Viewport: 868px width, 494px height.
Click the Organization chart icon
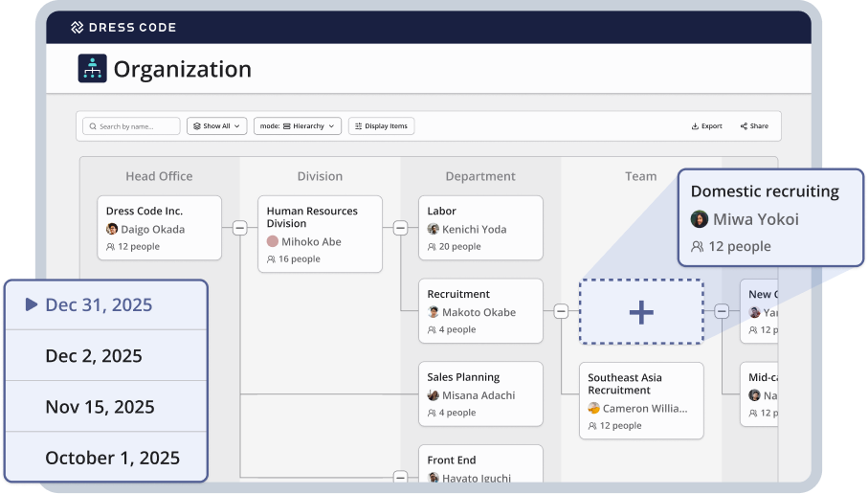click(x=92, y=69)
